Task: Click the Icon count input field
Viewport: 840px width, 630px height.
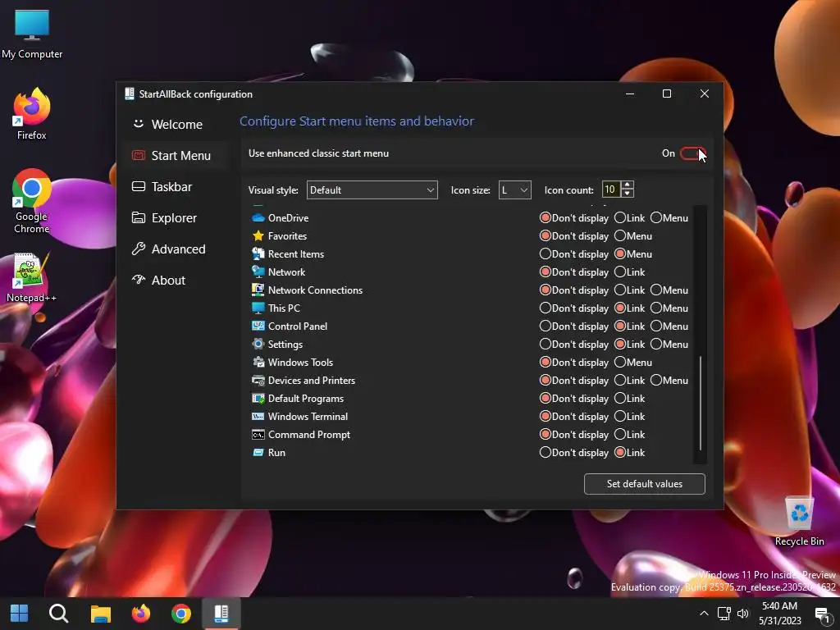Action: tap(611, 189)
